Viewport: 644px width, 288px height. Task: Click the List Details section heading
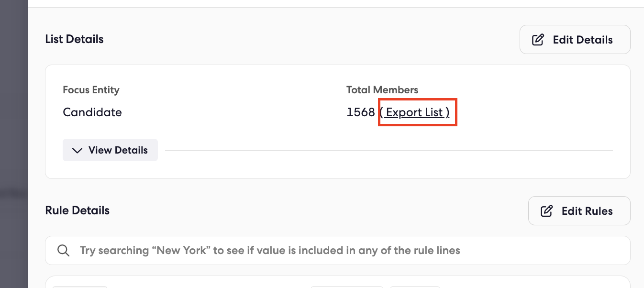[74, 39]
